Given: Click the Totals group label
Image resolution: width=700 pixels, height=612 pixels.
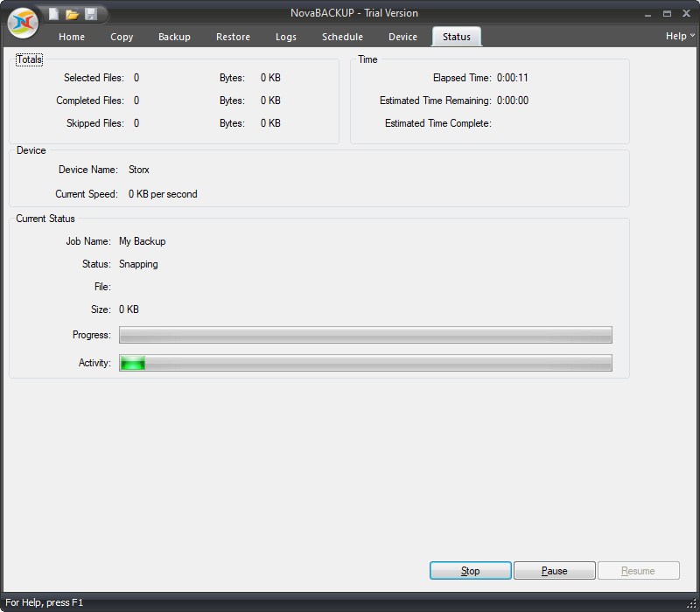Looking at the screenshot, I should (x=30, y=59).
